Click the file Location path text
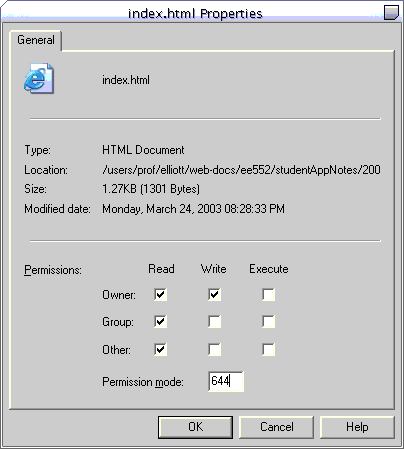The image size is (404, 449). click(x=241, y=170)
